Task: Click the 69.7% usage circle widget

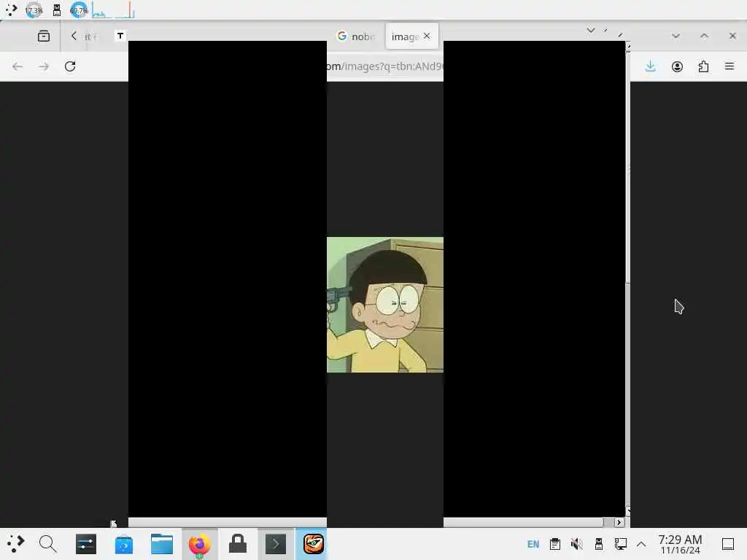Action: tap(79, 9)
